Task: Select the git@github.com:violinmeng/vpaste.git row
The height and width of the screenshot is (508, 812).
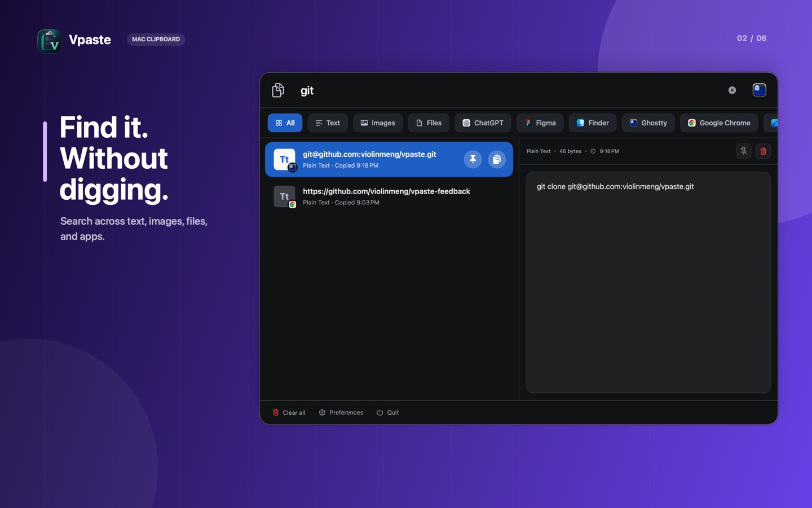Action: click(x=389, y=160)
